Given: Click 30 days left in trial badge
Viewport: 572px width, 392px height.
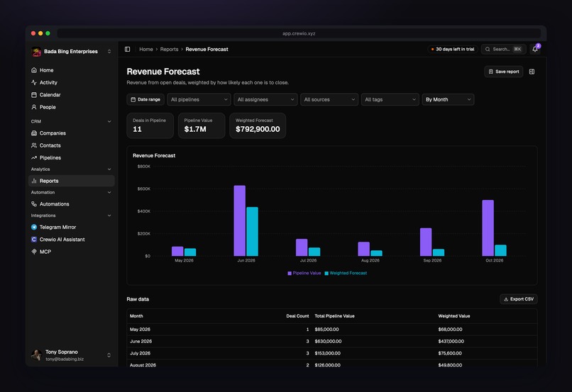Looking at the screenshot, I should [453, 49].
